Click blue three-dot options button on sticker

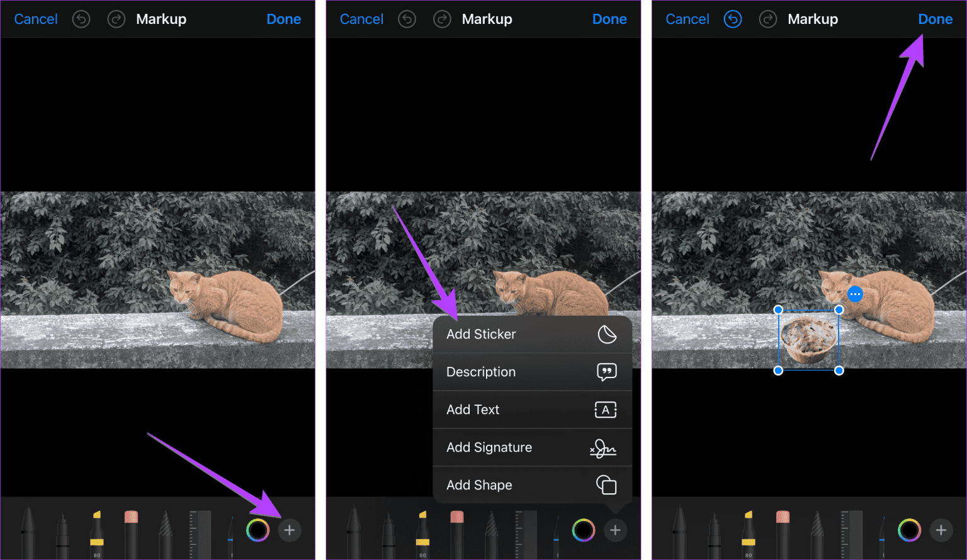click(x=855, y=294)
